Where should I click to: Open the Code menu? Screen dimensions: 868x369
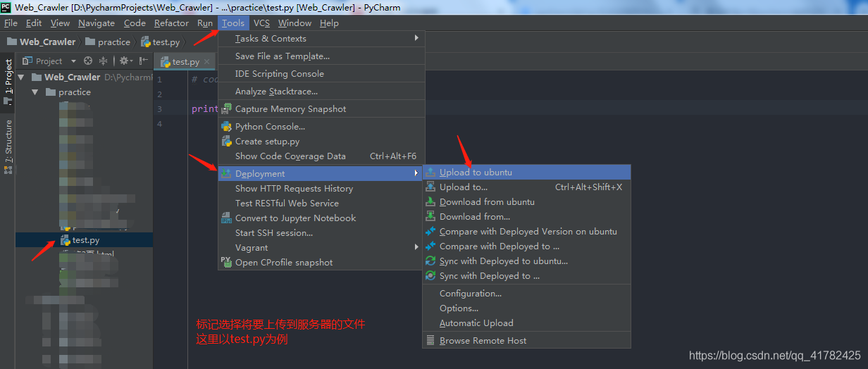[135, 23]
